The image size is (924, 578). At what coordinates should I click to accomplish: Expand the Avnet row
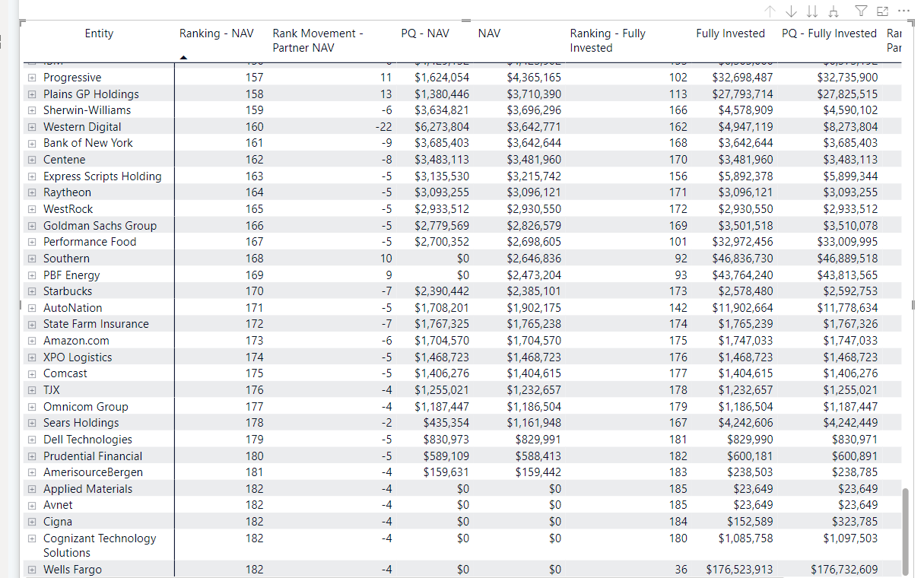(x=32, y=505)
